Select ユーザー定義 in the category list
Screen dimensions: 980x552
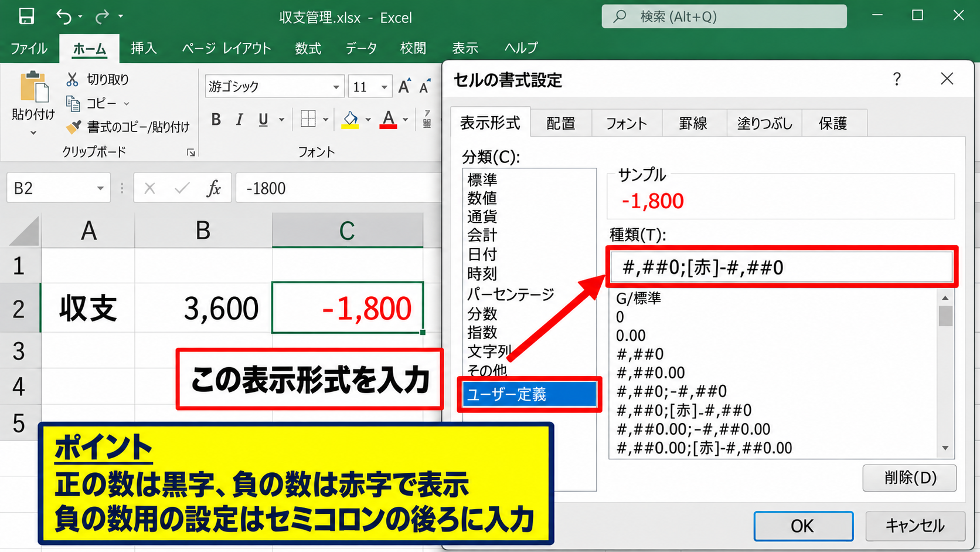point(529,394)
